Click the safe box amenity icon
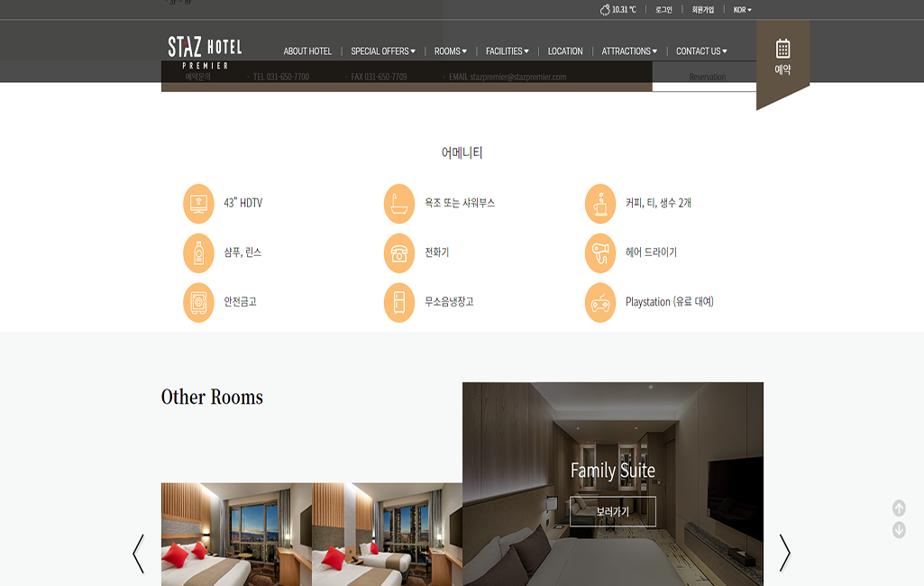 click(198, 302)
